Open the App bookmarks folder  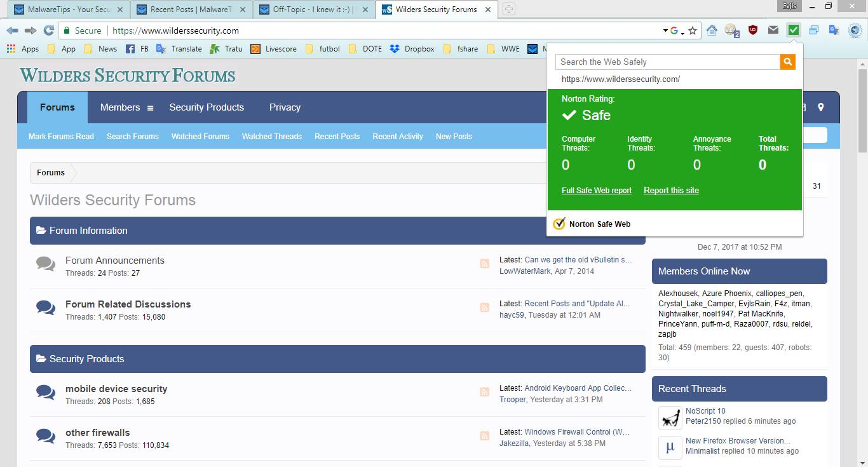click(x=62, y=49)
